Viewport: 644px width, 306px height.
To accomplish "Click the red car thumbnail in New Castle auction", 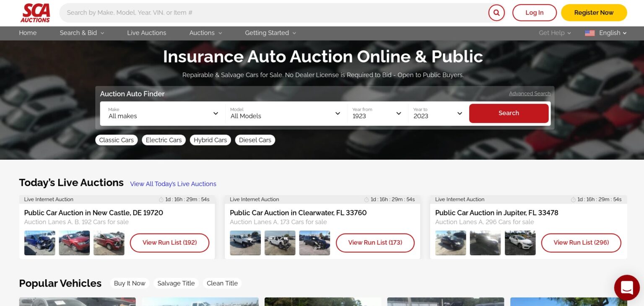I will coord(74,243).
